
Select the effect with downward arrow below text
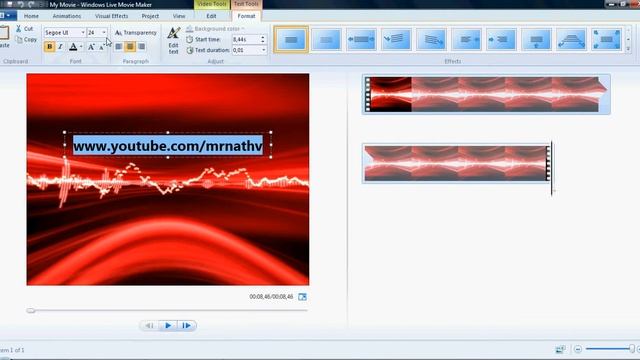(536, 40)
